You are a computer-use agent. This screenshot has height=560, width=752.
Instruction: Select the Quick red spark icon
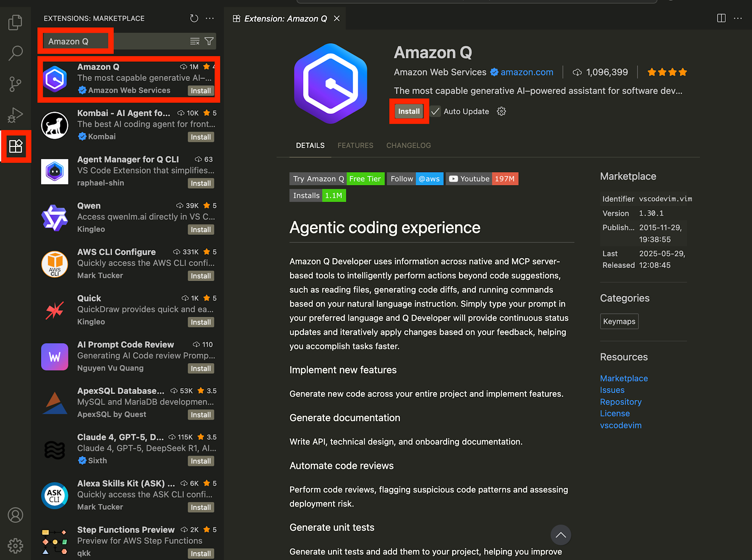pos(55,310)
